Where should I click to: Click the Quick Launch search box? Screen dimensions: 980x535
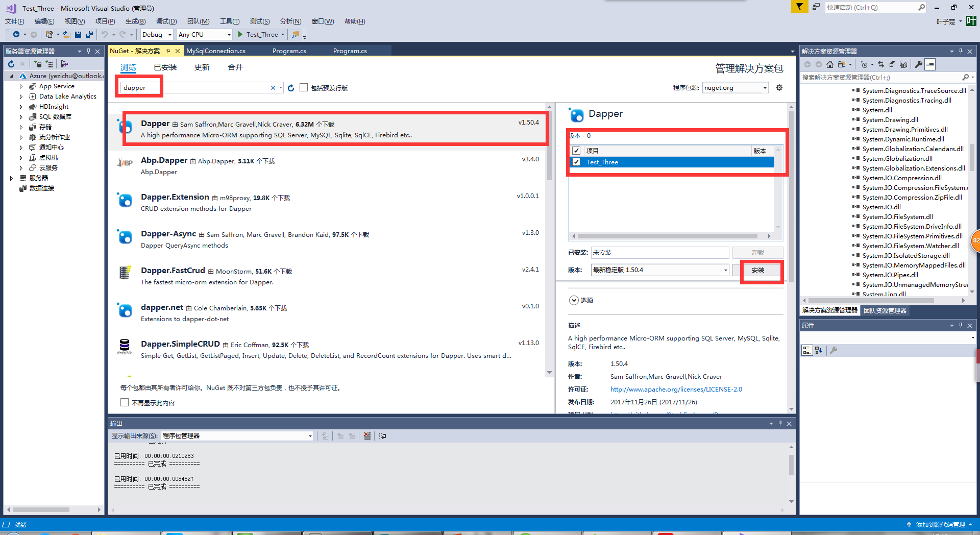click(875, 7)
